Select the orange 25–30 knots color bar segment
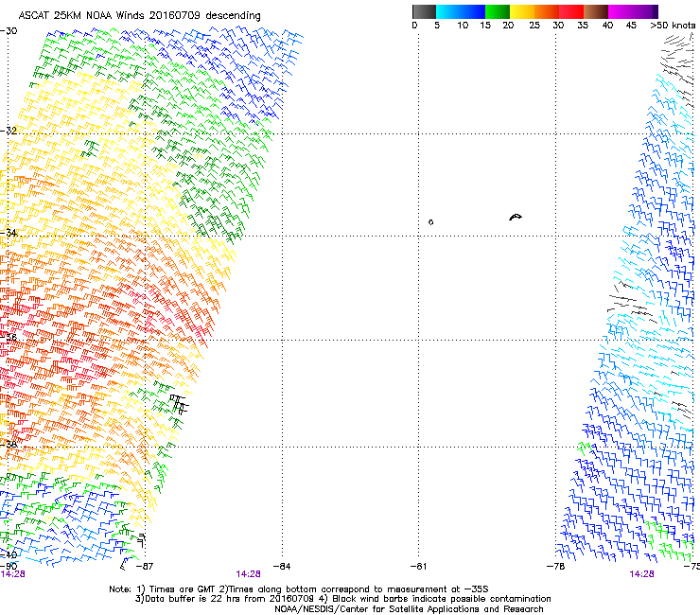Image resolution: width=700 pixels, height=615 pixels. tap(547, 11)
